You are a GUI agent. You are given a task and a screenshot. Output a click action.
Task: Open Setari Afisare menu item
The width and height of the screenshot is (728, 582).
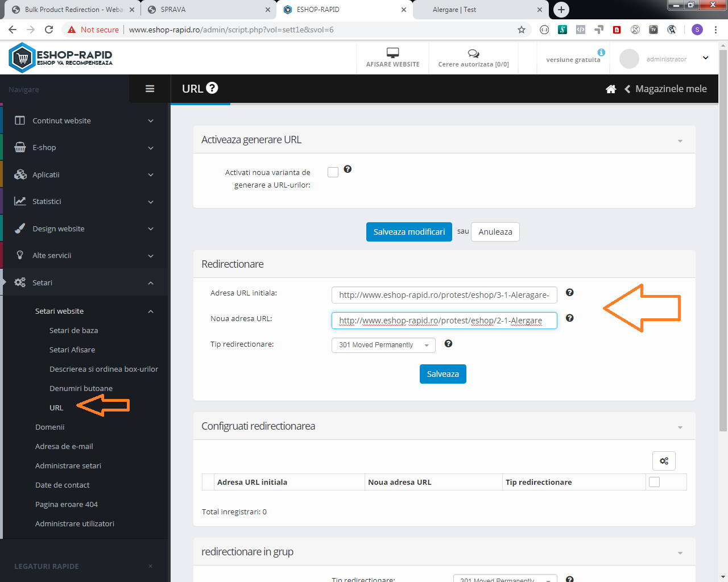pos(72,350)
